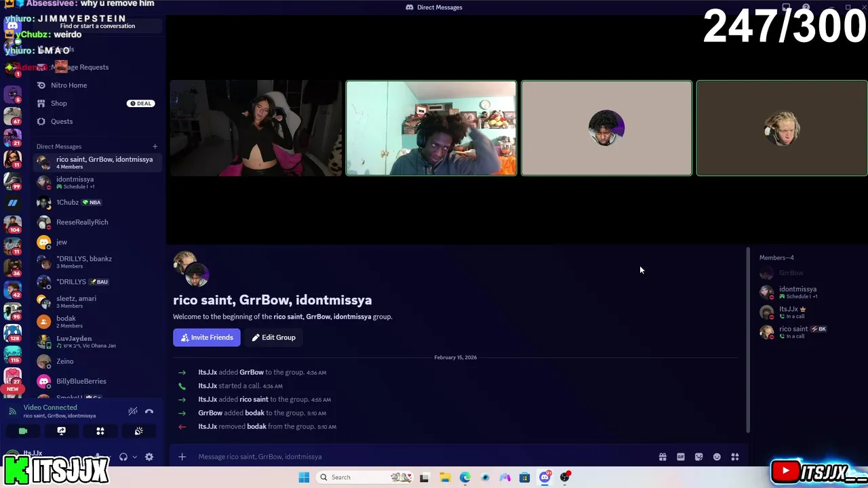The height and width of the screenshot is (488, 868).
Task: Open the *DRILLYS, bbankz group
Action: coord(97,262)
